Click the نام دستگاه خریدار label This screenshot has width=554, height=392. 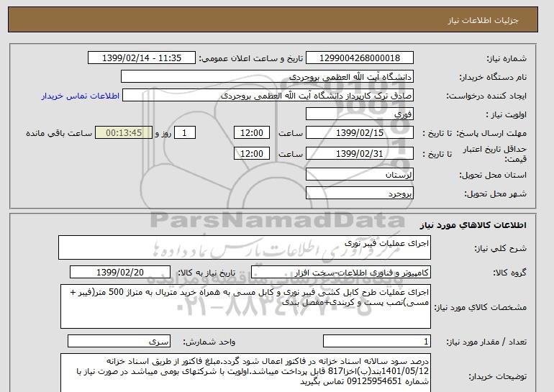point(493,78)
